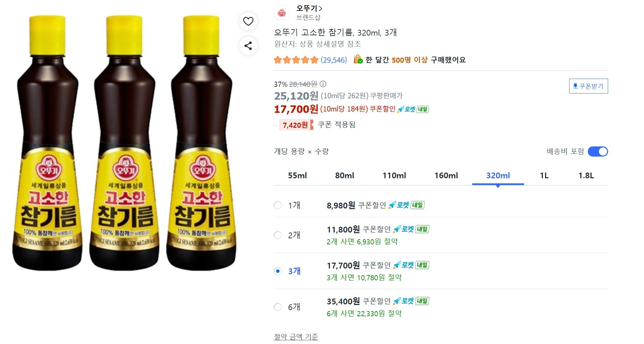Select the 6개 quantity radio button
Image resolution: width=644 pixels, height=344 pixels.
click(x=278, y=307)
